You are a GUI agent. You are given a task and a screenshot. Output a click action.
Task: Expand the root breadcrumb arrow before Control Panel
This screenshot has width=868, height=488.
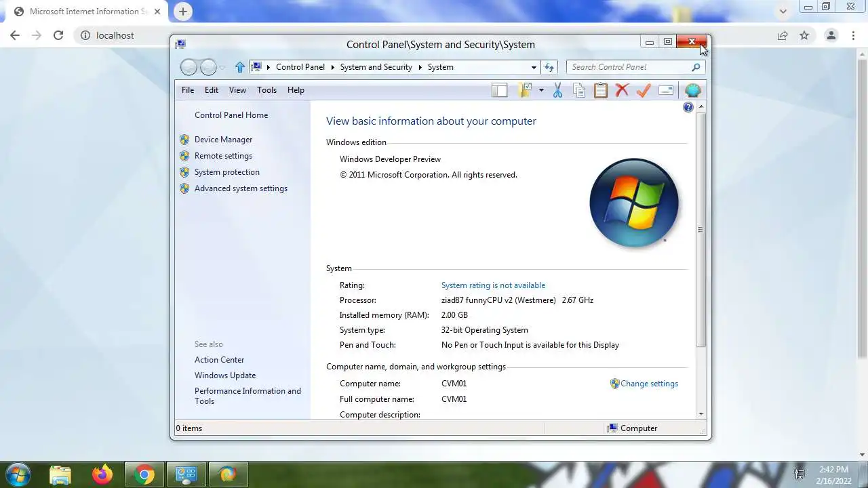[x=269, y=67]
